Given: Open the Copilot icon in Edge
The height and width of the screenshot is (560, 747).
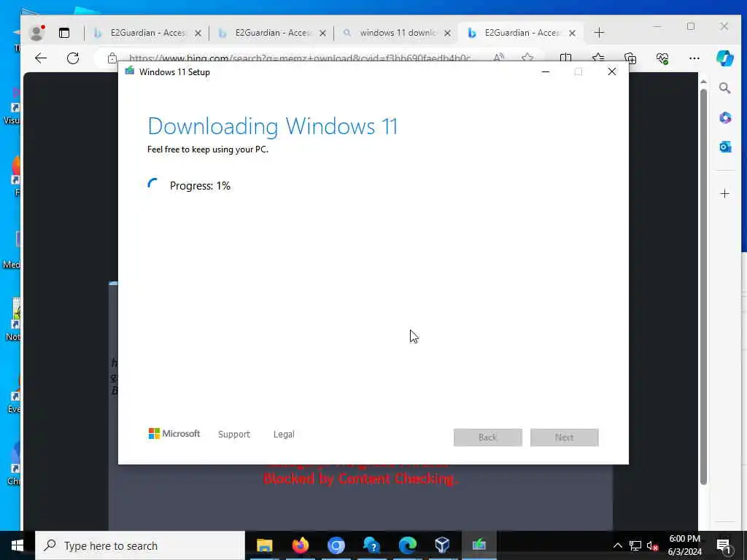Looking at the screenshot, I should pos(724,58).
